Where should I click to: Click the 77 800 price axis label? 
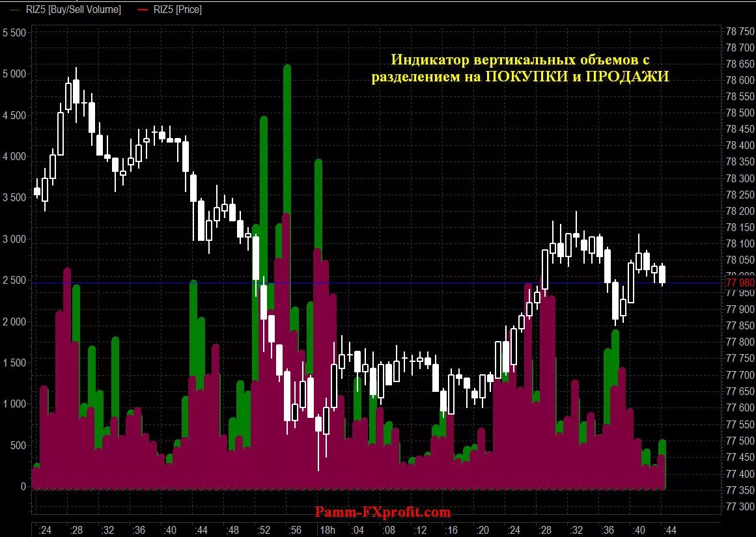click(740, 342)
